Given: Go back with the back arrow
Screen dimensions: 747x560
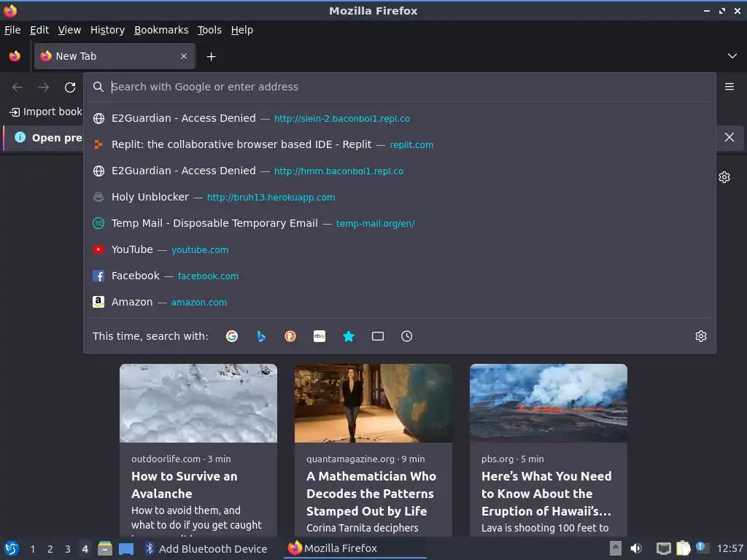Looking at the screenshot, I should coord(18,87).
